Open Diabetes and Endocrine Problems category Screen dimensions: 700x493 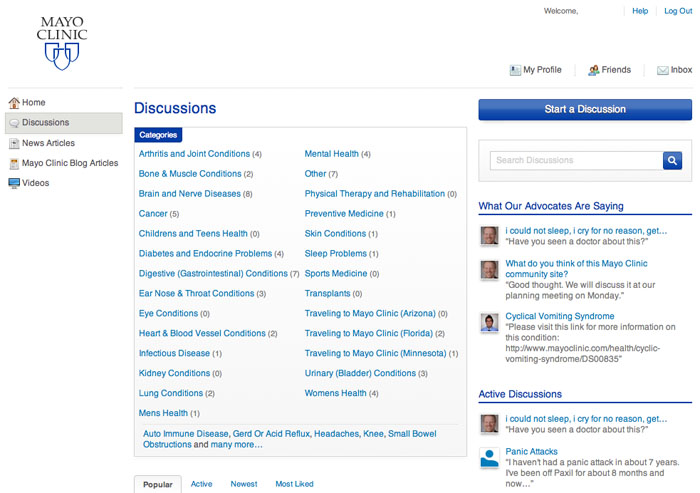(x=205, y=254)
